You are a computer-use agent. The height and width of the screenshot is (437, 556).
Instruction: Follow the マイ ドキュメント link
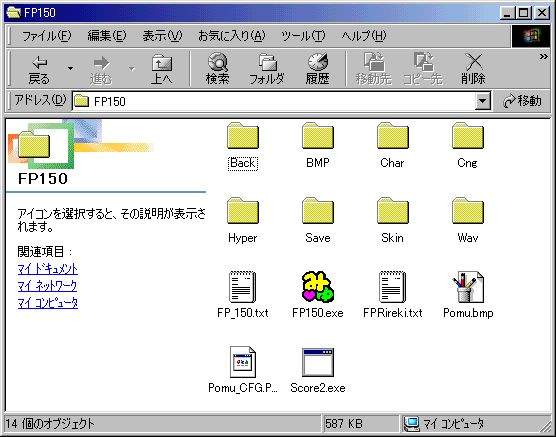(x=48, y=269)
